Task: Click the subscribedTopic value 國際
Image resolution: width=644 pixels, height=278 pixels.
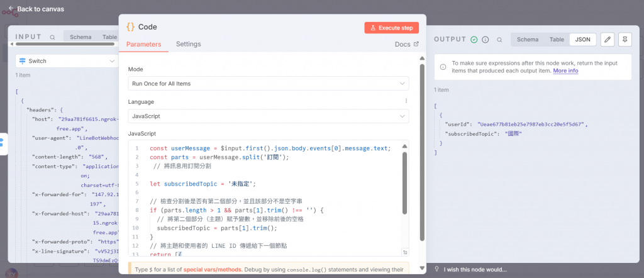Action: [513, 133]
